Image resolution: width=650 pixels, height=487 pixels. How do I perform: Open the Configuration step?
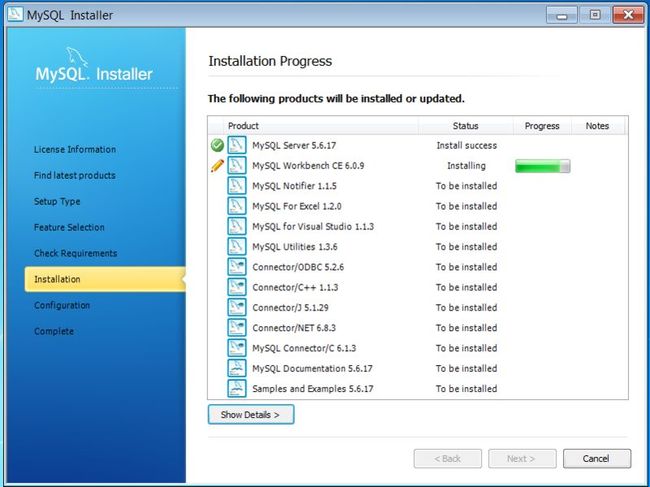pyautogui.click(x=62, y=305)
